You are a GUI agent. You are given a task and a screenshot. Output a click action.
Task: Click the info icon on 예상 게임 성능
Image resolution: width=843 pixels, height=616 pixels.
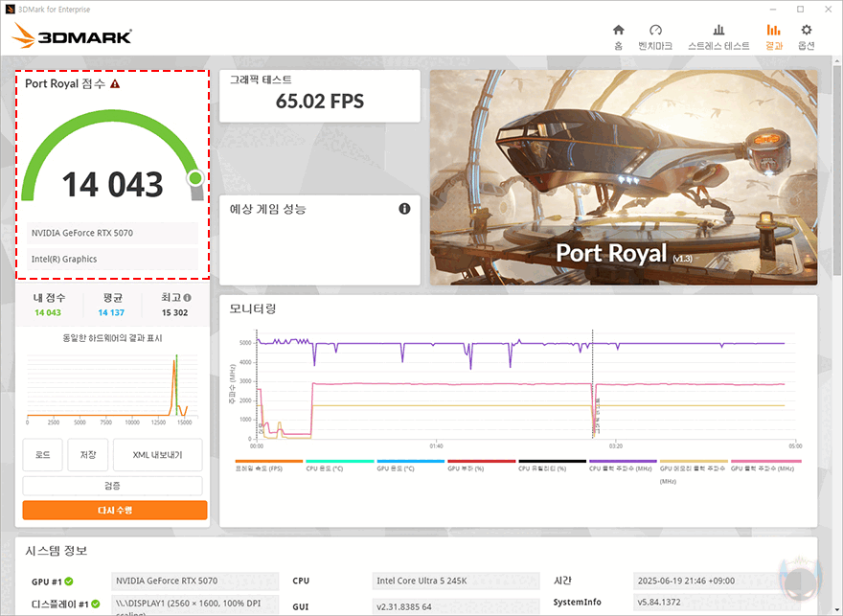404,209
